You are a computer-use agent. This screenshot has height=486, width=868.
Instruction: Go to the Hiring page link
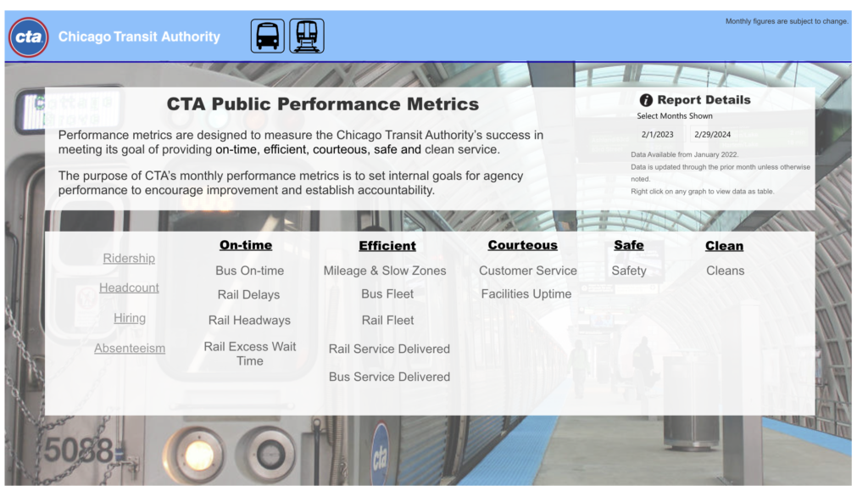[130, 318]
